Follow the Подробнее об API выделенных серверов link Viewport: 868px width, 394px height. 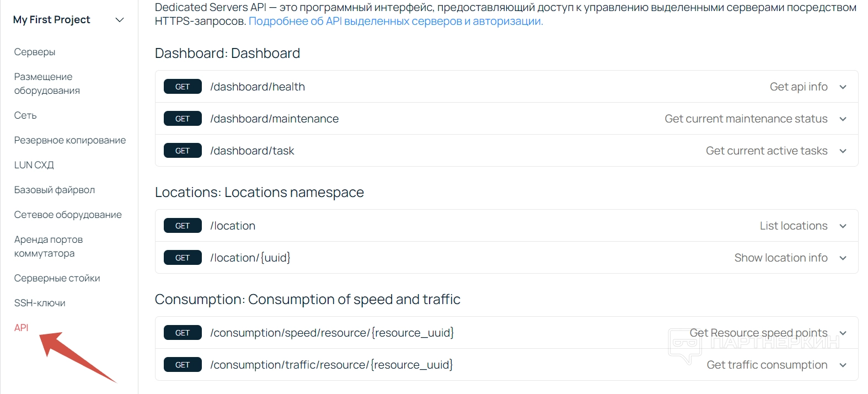pos(395,22)
